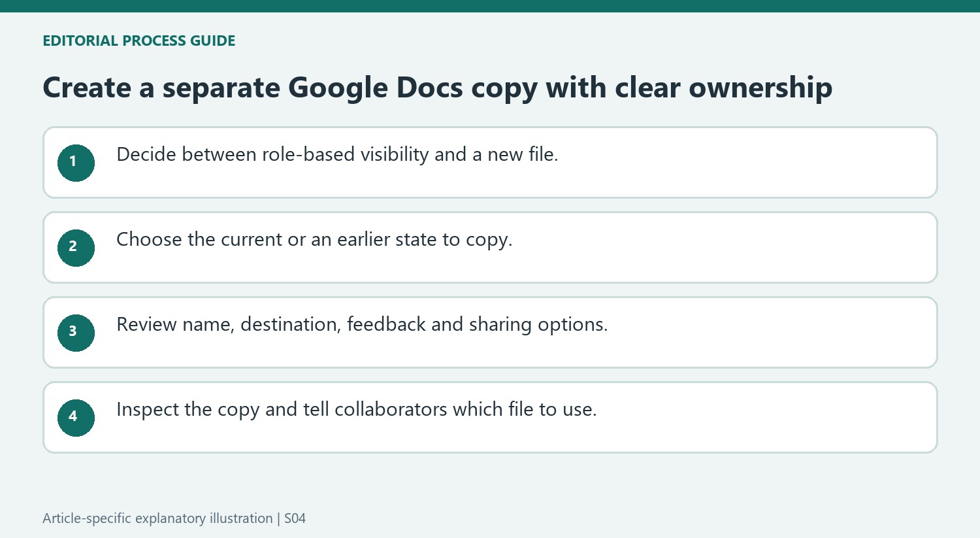The width and height of the screenshot is (980, 538).
Task: Click "Review name, destination, feedback and sharing options."
Action: (x=362, y=324)
